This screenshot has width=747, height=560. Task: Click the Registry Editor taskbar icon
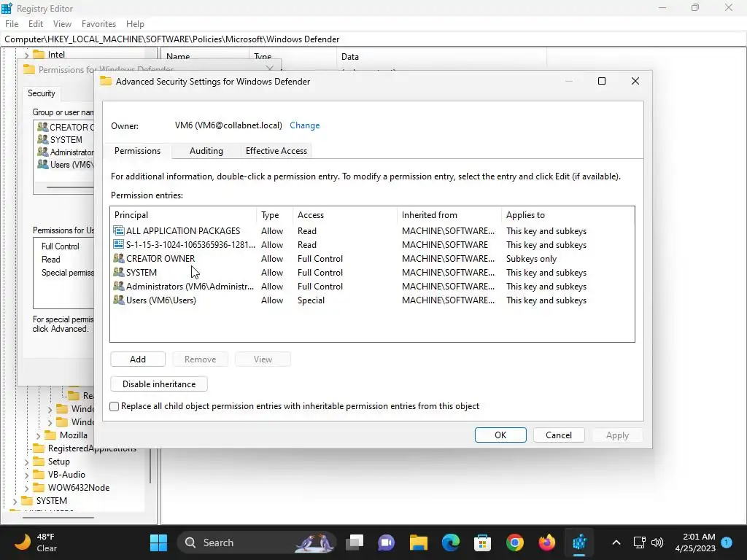pyautogui.click(x=579, y=542)
